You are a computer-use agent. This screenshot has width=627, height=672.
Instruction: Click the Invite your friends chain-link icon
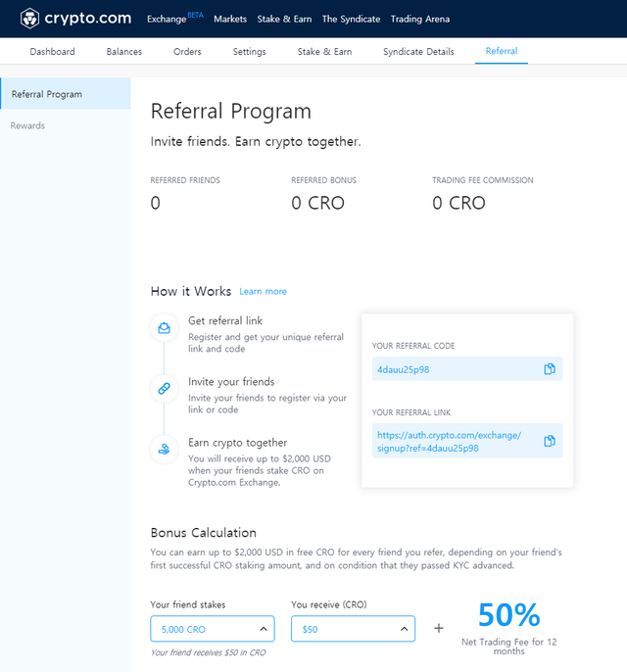tap(165, 389)
